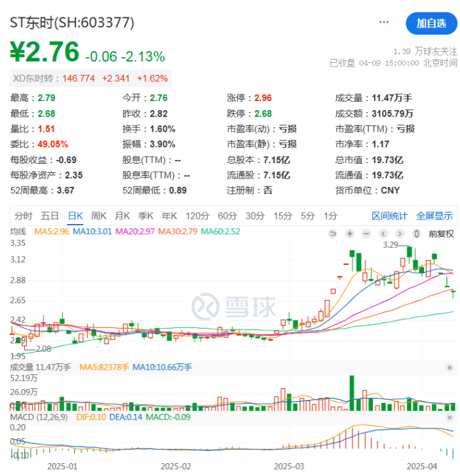Viewport: 460px width, 476px height.
Task: Switch to the 120分 chart tab
Action: (197, 216)
